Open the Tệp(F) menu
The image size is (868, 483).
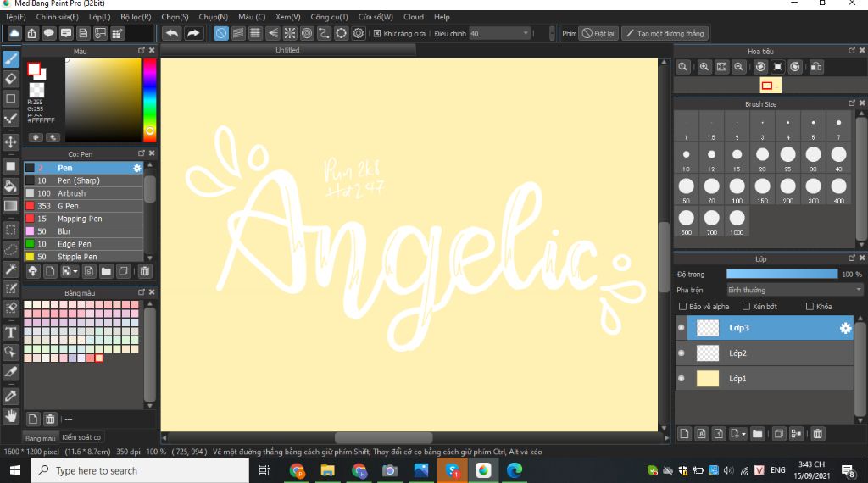(15, 17)
